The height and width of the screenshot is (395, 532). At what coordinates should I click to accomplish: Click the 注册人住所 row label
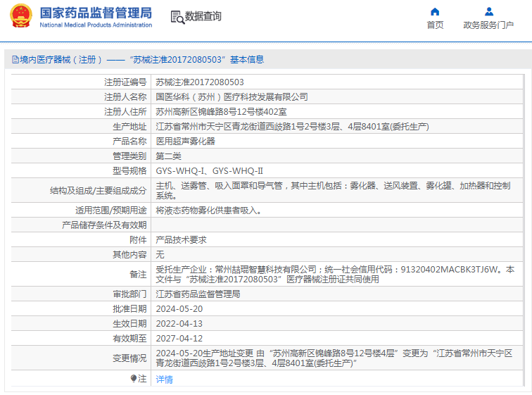[125, 112]
